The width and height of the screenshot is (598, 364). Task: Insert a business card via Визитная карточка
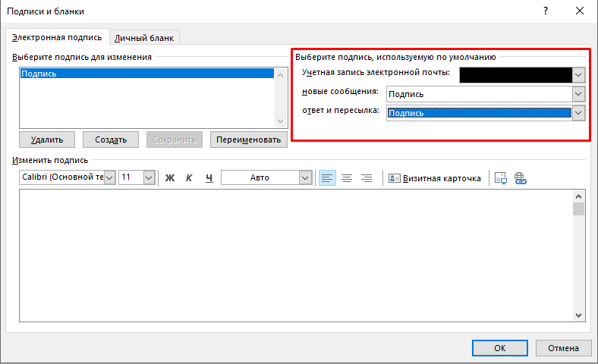pos(435,178)
